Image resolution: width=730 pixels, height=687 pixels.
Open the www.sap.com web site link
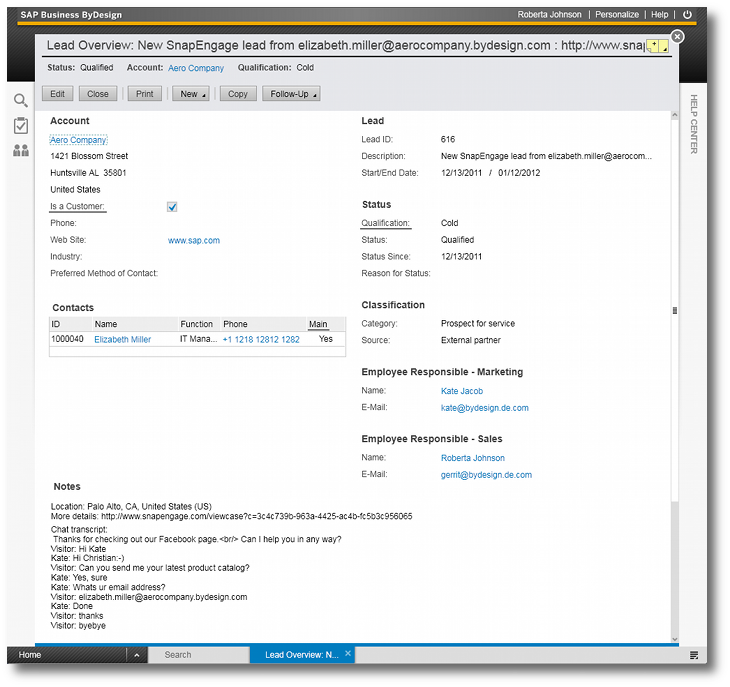pyautogui.click(x=194, y=240)
